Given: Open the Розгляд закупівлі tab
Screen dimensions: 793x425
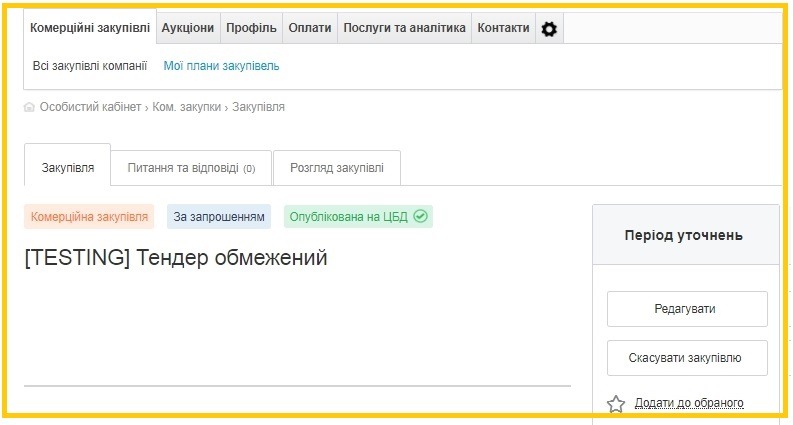Looking at the screenshot, I should coord(336,168).
